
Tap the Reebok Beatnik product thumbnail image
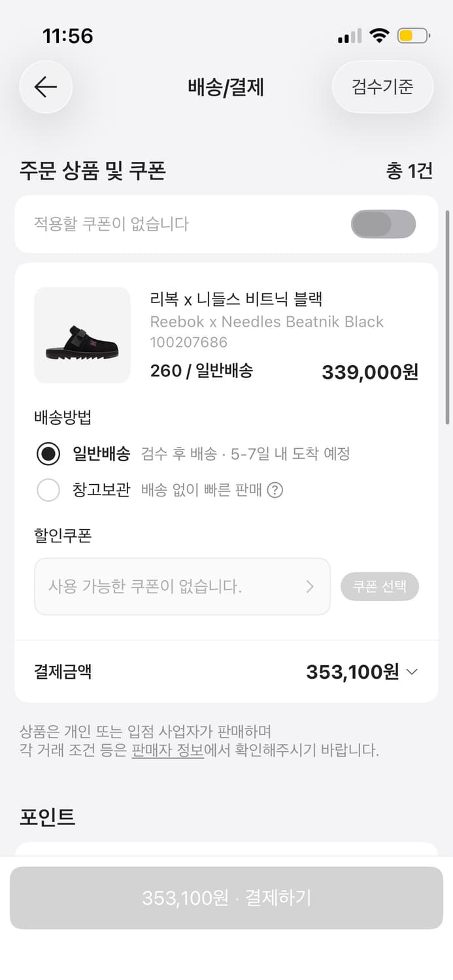click(82, 335)
